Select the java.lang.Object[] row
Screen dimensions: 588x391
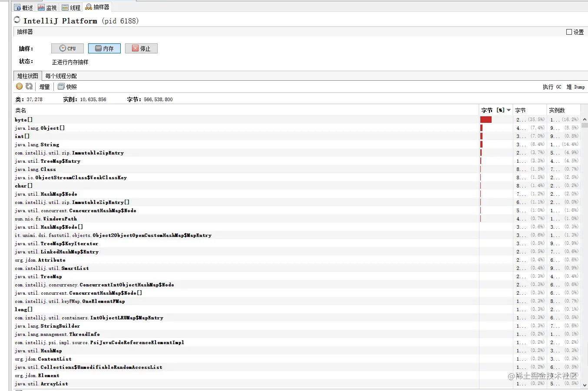tap(297, 128)
